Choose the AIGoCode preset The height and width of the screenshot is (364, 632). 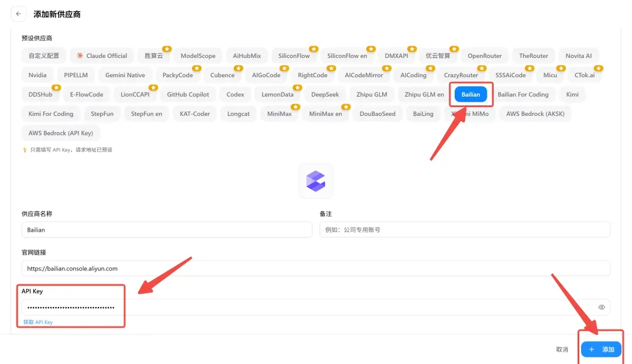pyautogui.click(x=266, y=75)
